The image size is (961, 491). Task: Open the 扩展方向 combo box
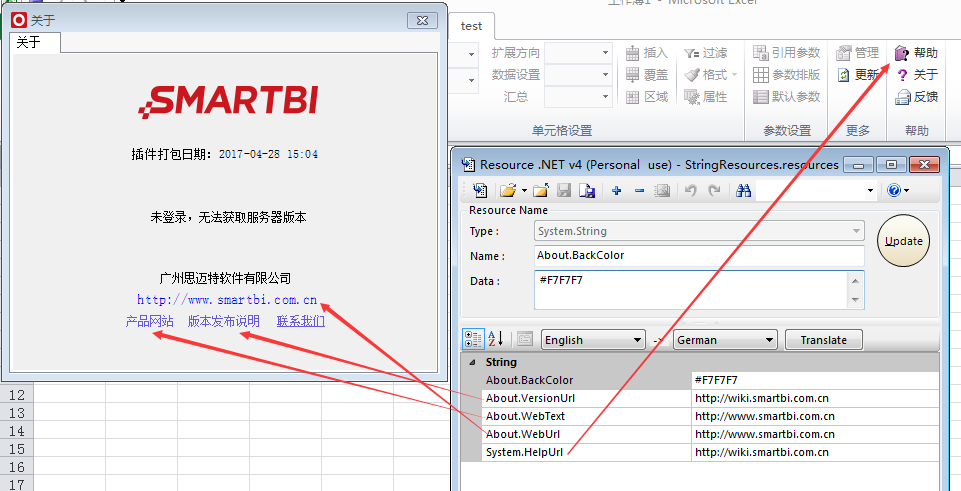pyautogui.click(x=579, y=53)
